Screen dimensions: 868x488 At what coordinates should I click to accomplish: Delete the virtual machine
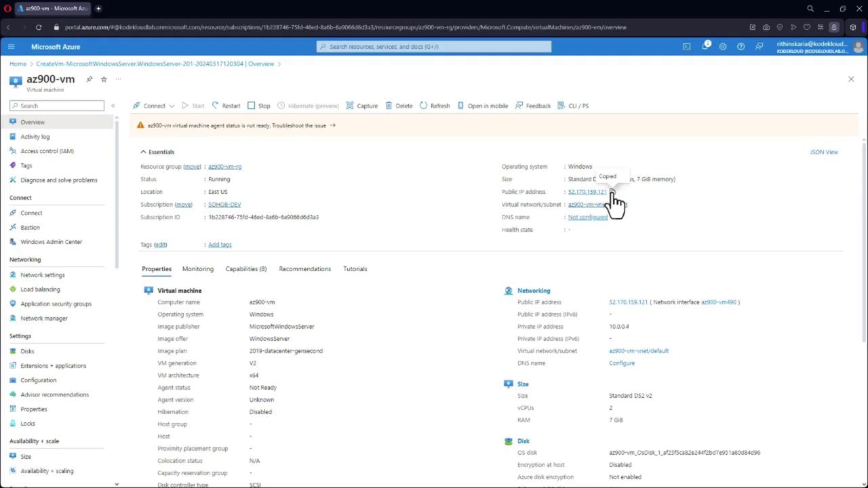point(399,106)
